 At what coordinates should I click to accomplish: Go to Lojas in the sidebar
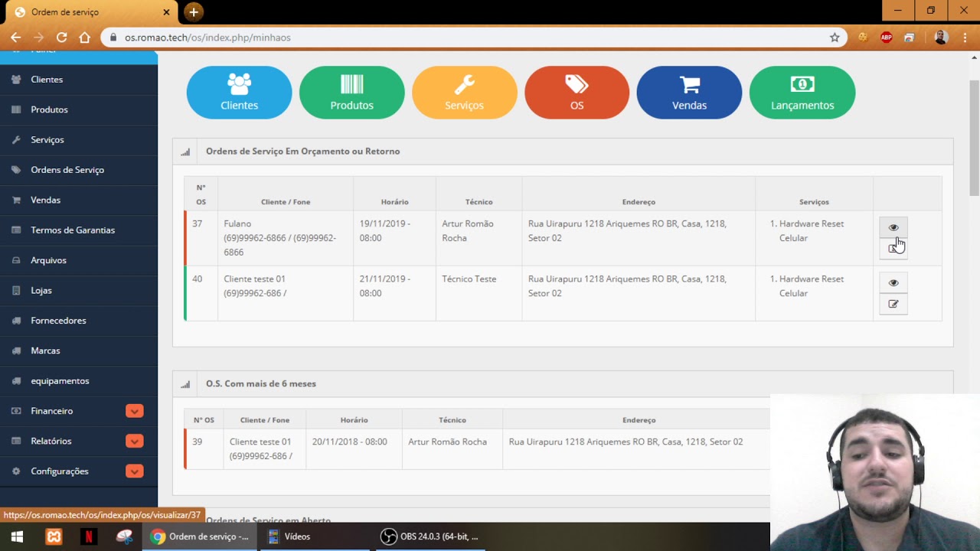(78, 291)
